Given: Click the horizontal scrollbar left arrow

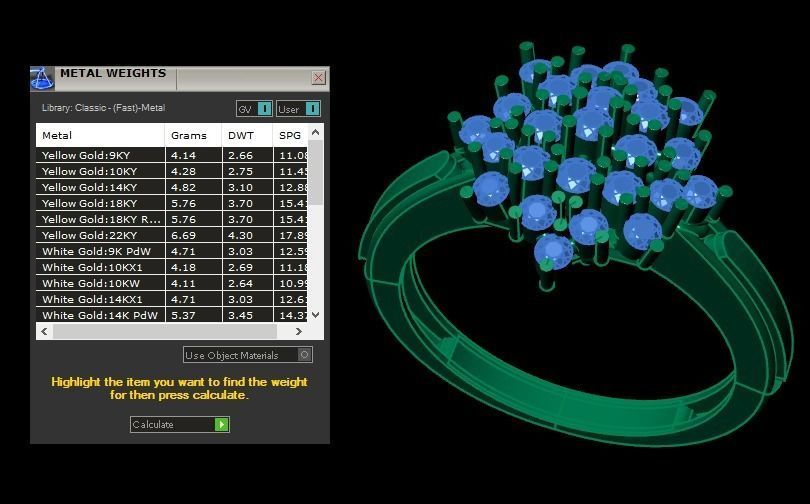Looking at the screenshot, I should [x=44, y=332].
